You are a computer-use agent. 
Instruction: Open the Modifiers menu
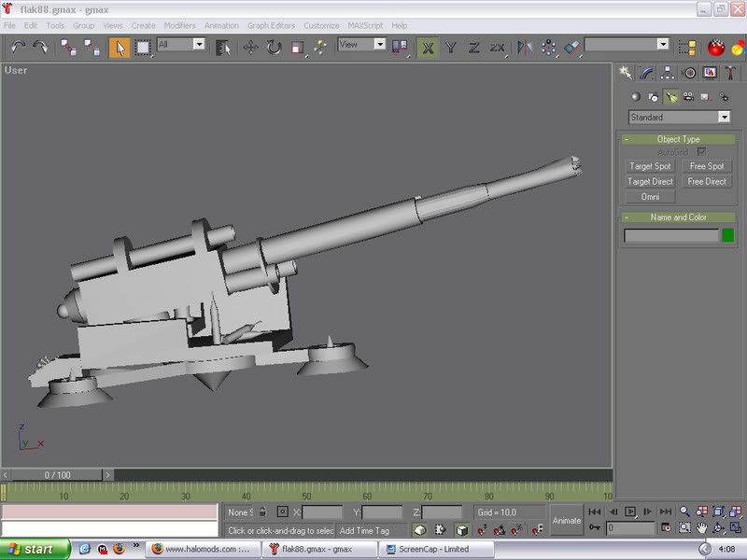(179, 25)
